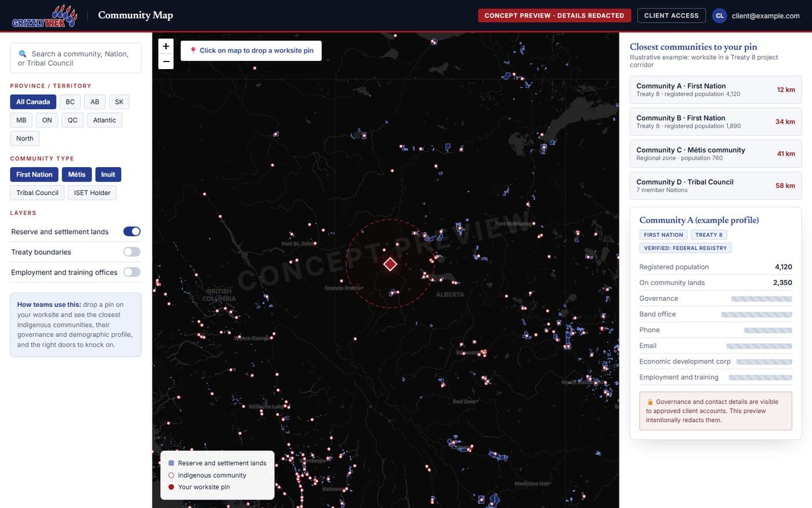The height and width of the screenshot is (508, 812).
Task: Click the redacted Phone value
Action: [768, 330]
